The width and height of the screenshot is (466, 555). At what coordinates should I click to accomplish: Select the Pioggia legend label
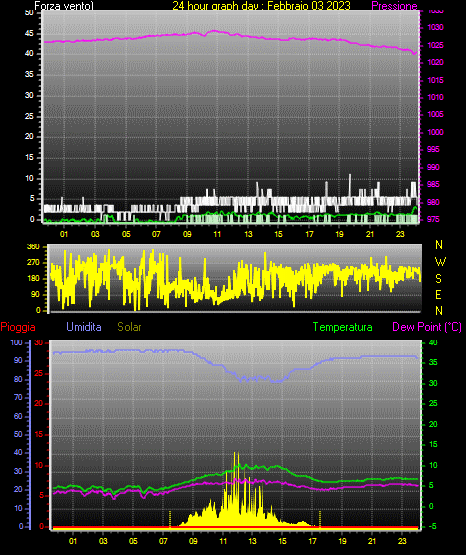[x=18, y=327]
